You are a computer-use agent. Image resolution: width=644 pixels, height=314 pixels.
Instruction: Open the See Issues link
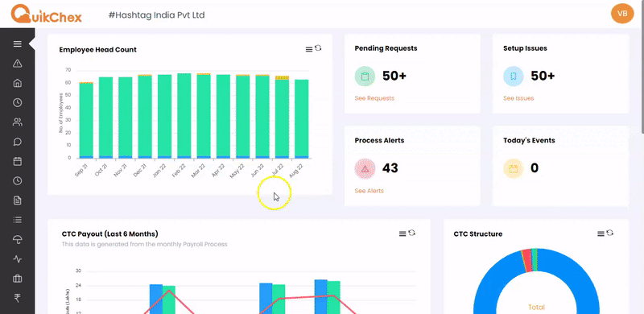point(518,98)
